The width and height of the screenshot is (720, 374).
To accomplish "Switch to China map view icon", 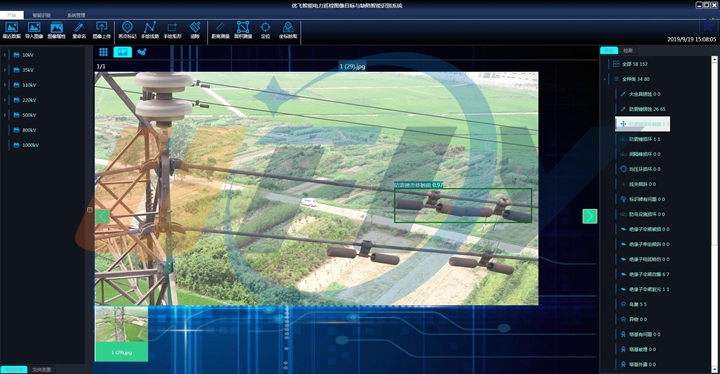I will pos(142,52).
